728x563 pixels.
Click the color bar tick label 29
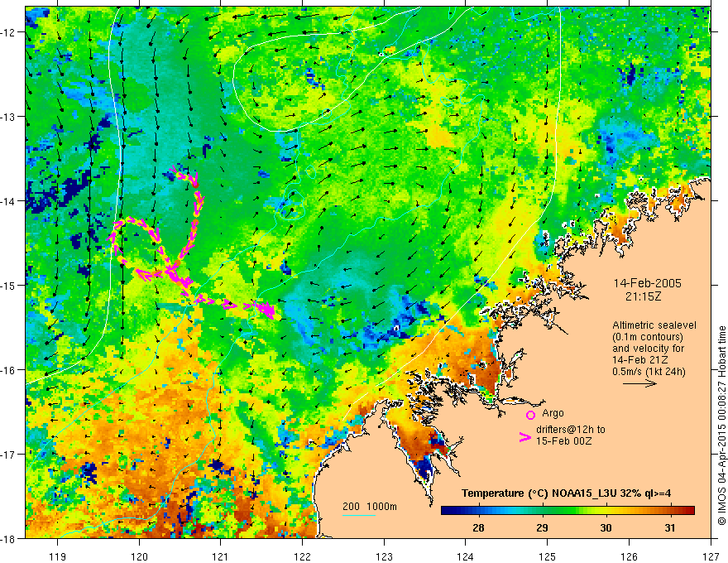click(x=542, y=528)
